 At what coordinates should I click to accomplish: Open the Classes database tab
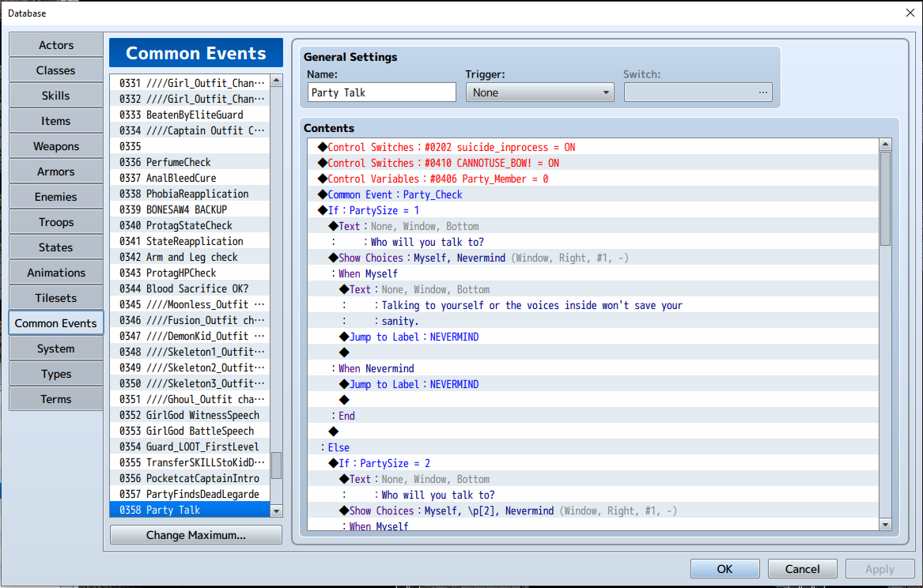coord(56,70)
